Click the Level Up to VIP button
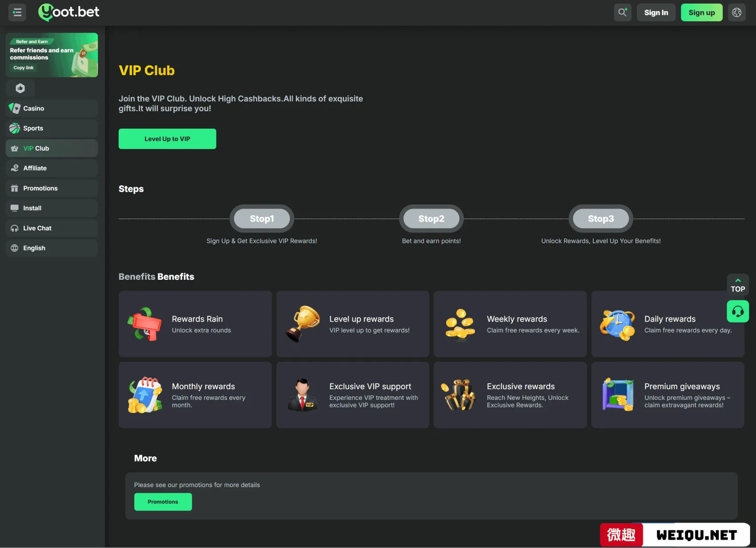Viewport: 756px width, 548px height. pos(167,139)
